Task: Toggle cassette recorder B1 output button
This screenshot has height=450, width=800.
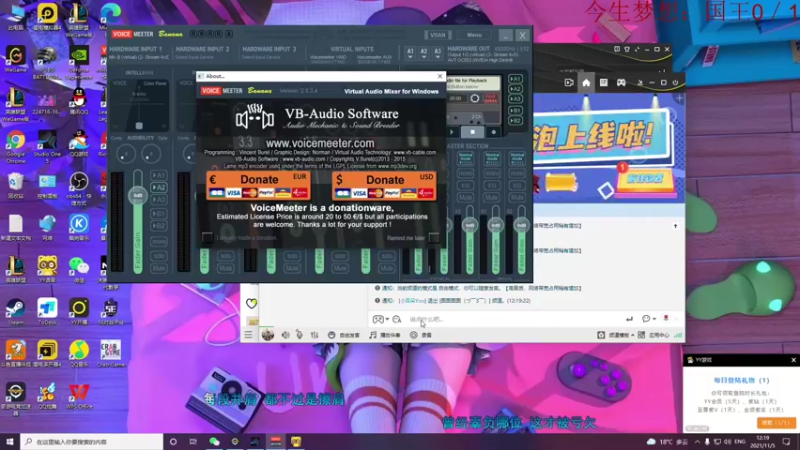Action: point(515,110)
